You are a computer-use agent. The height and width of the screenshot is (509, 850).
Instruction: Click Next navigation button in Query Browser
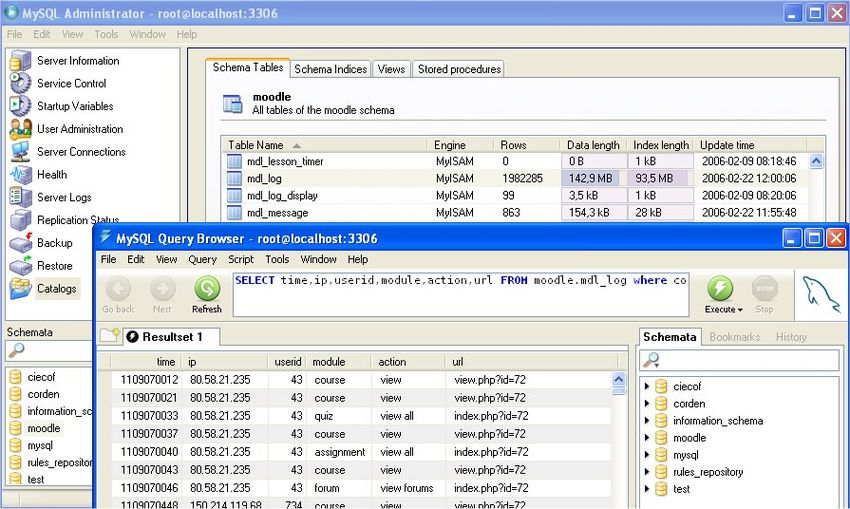click(162, 295)
